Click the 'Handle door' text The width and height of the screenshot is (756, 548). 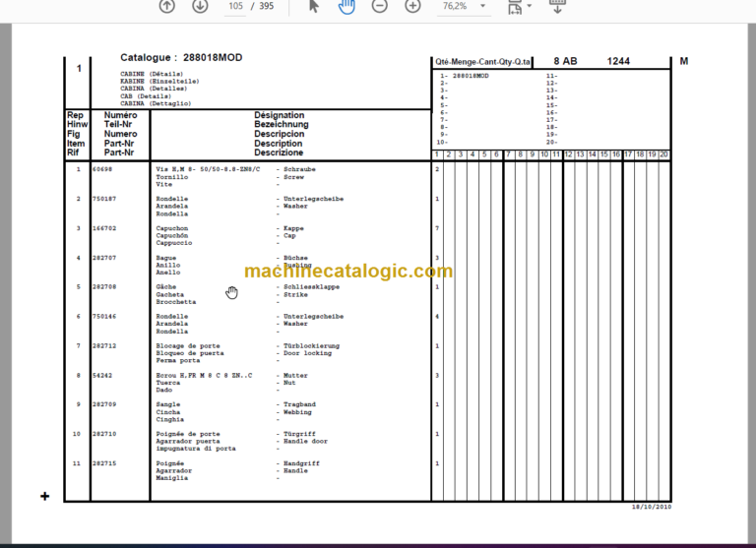[306, 442]
